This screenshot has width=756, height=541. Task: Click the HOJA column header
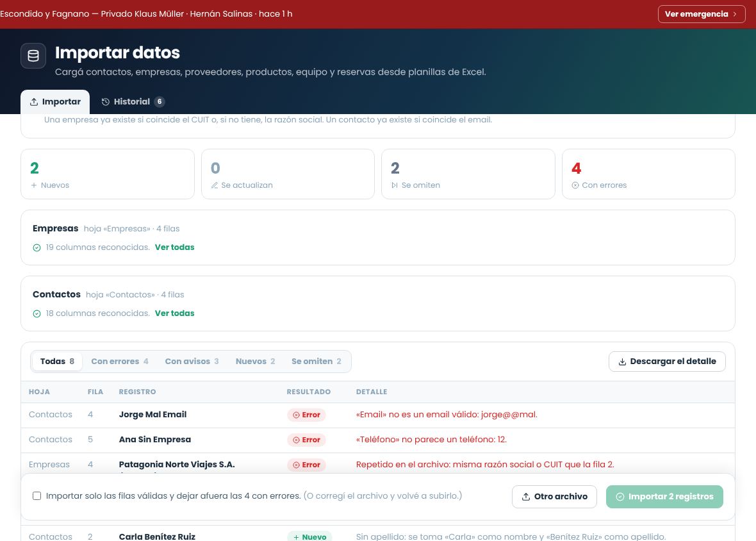tap(39, 392)
